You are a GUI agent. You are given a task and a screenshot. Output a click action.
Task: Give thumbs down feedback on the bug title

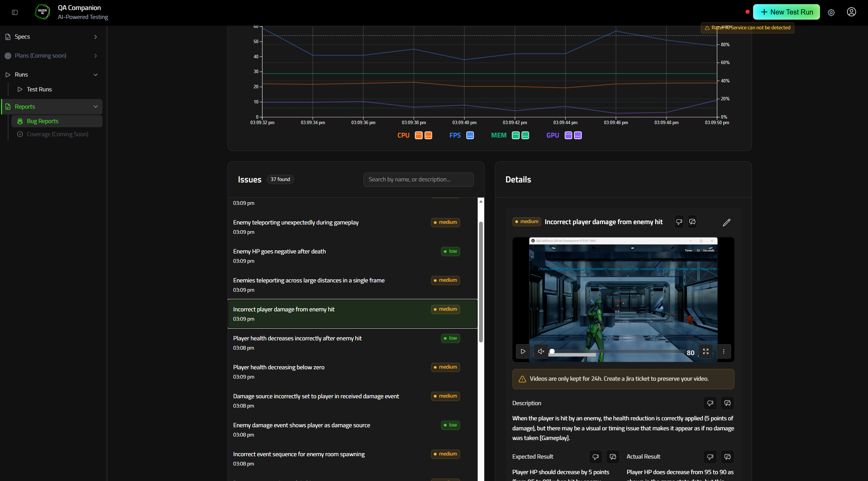coord(679,222)
